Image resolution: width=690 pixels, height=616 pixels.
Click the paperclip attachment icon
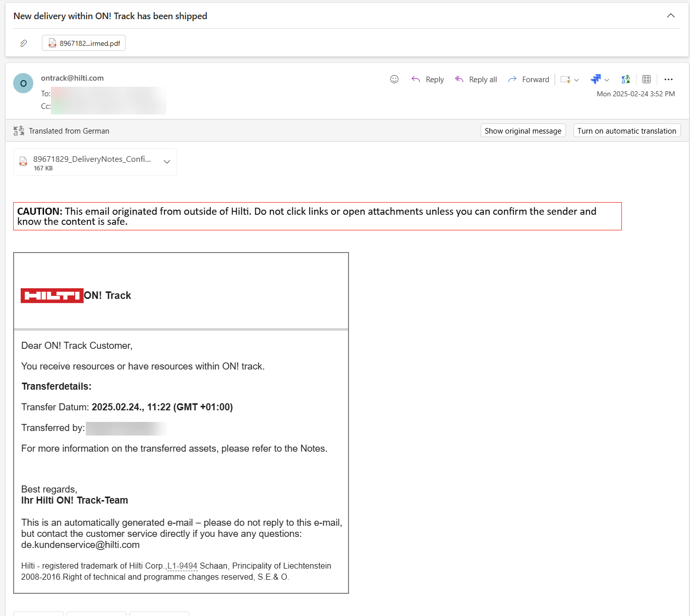click(x=23, y=43)
